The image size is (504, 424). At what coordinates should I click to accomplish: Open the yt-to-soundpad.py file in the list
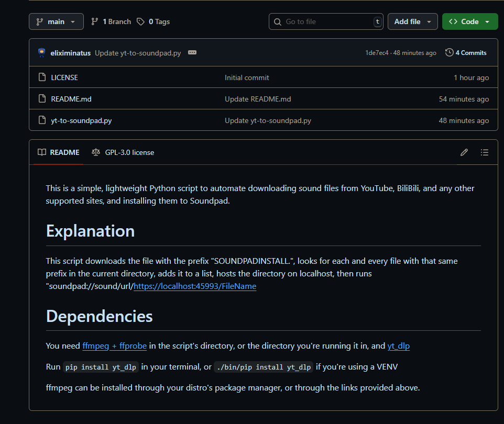(x=81, y=120)
